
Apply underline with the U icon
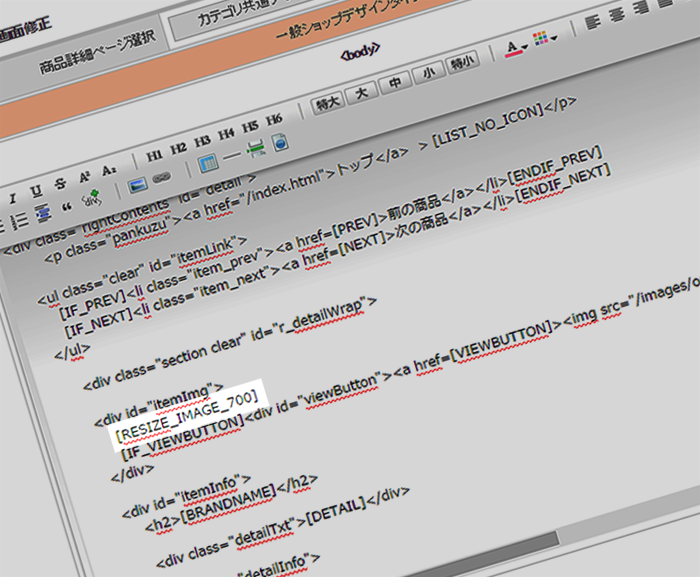coord(37,192)
